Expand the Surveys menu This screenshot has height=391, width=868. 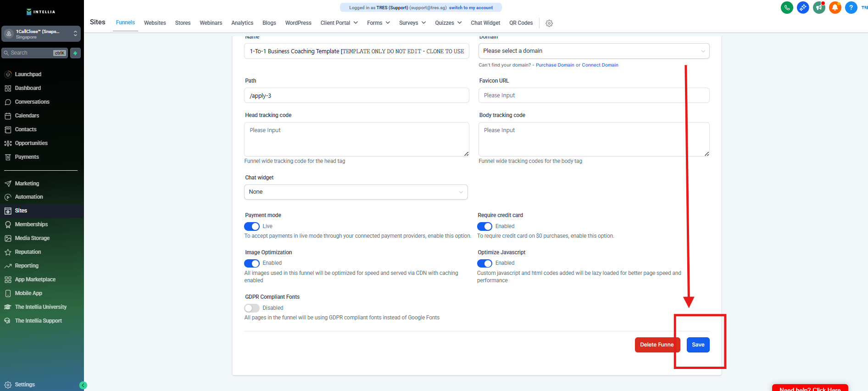click(412, 23)
